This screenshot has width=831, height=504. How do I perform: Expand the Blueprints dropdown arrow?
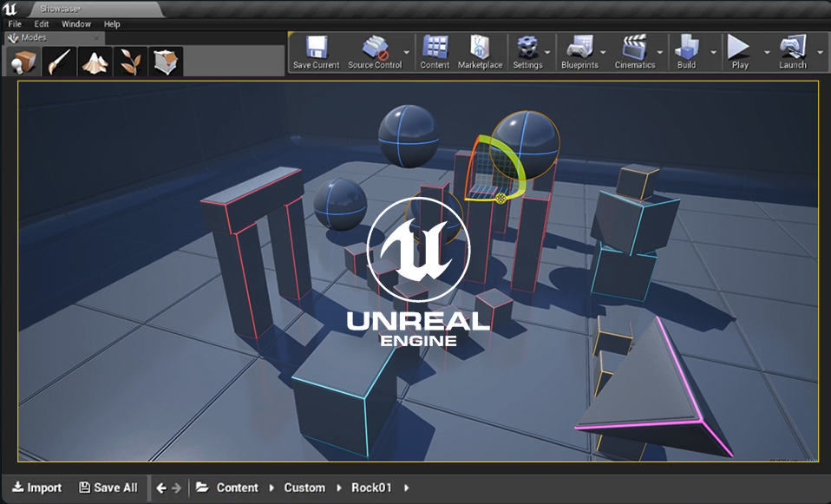pyautogui.click(x=603, y=52)
